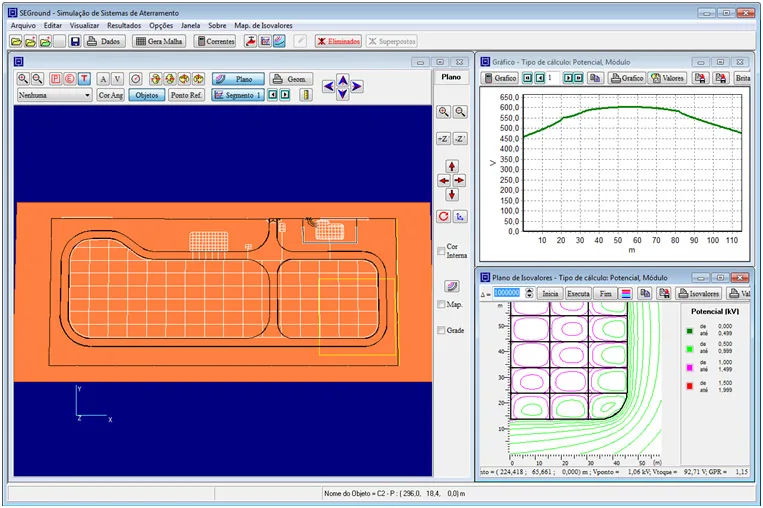Click the red P icon

click(x=55, y=79)
